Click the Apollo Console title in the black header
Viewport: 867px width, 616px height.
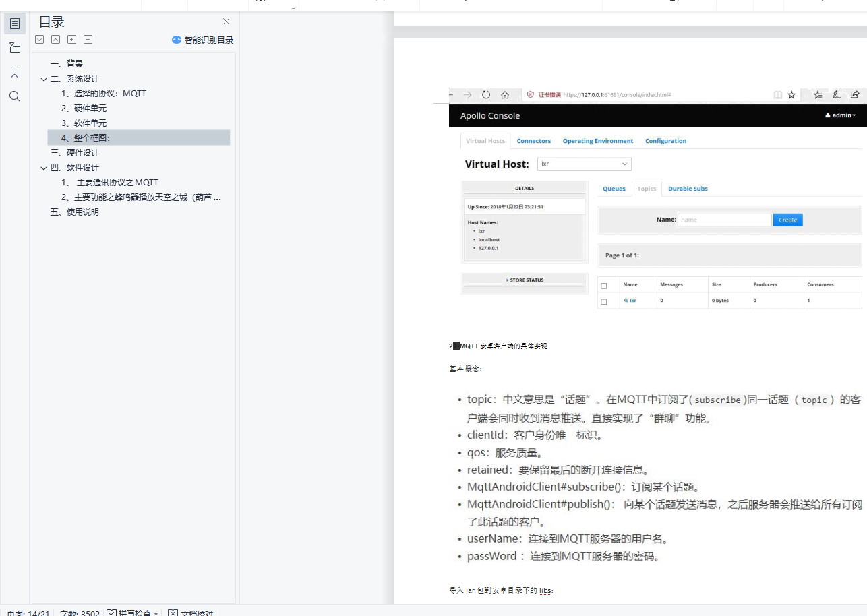click(490, 115)
